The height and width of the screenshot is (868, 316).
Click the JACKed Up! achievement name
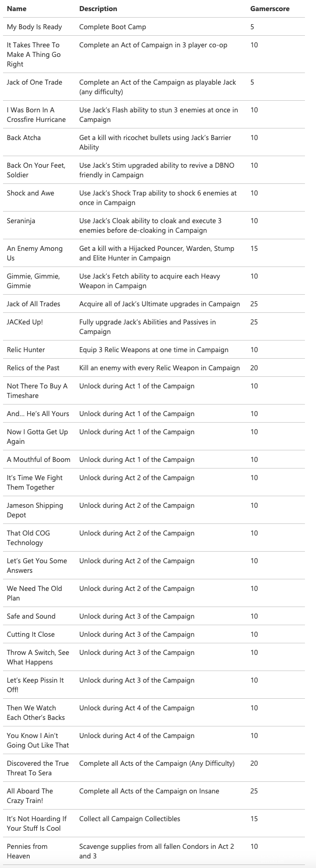25,322
